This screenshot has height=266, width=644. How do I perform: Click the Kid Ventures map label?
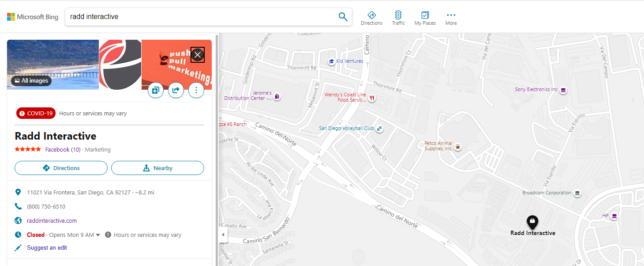click(x=350, y=61)
